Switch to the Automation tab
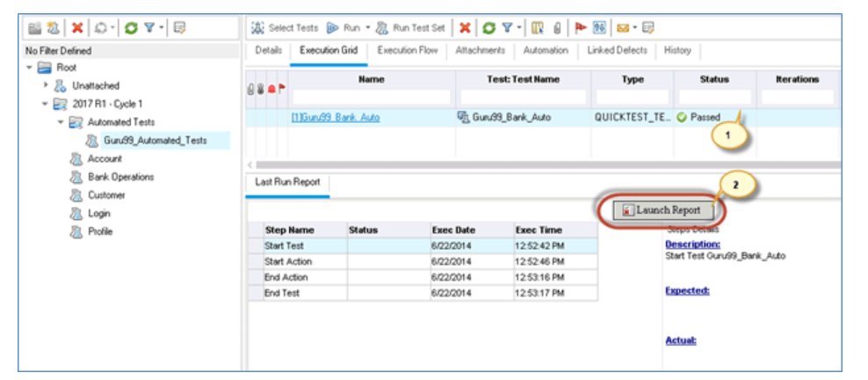 click(546, 50)
